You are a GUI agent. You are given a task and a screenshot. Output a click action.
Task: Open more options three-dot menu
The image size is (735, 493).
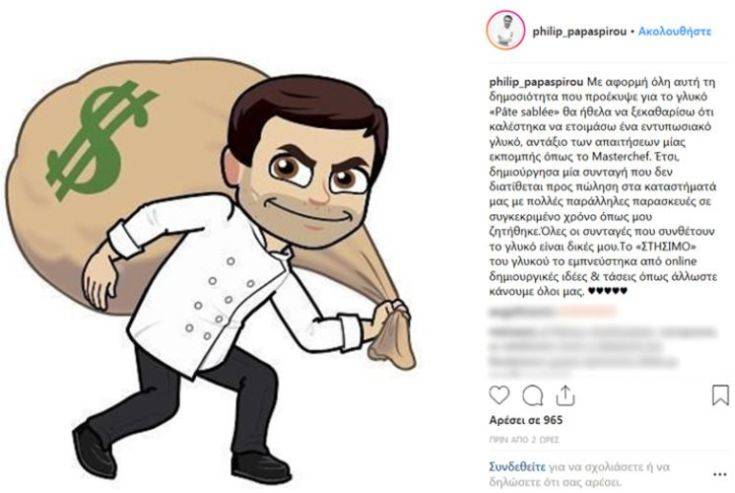[x=720, y=475]
